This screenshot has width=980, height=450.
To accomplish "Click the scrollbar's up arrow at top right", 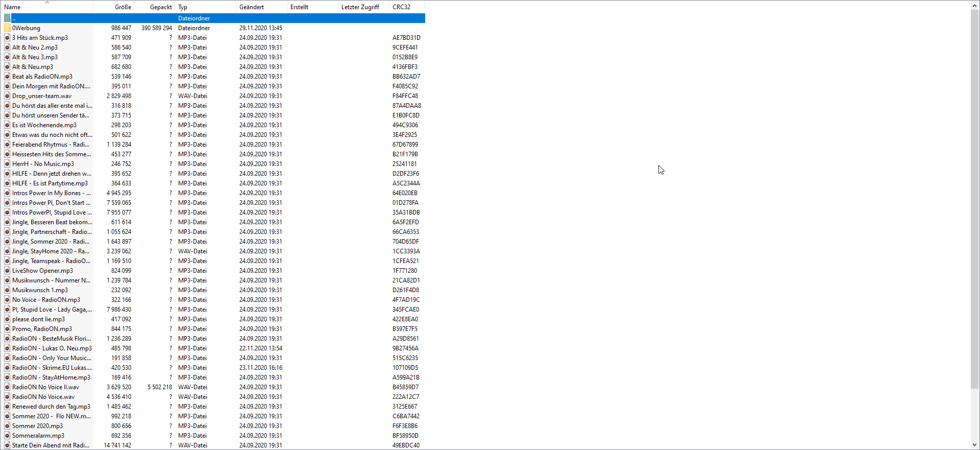I will point(975,5).
